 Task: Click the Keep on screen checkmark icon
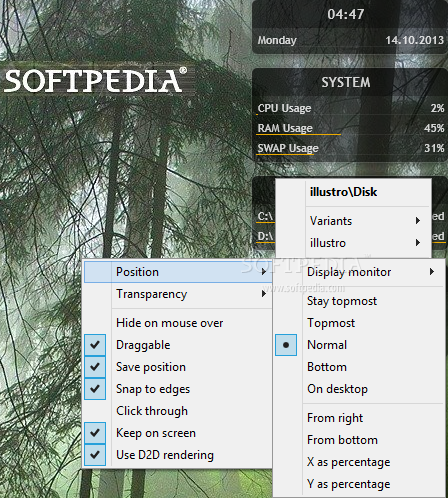coord(95,433)
